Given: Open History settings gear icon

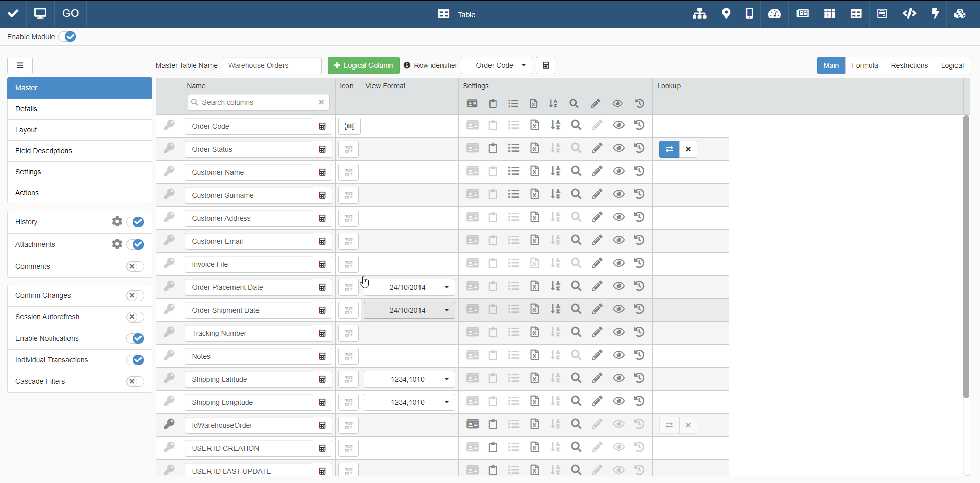Looking at the screenshot, I should [x=117, y=221].
